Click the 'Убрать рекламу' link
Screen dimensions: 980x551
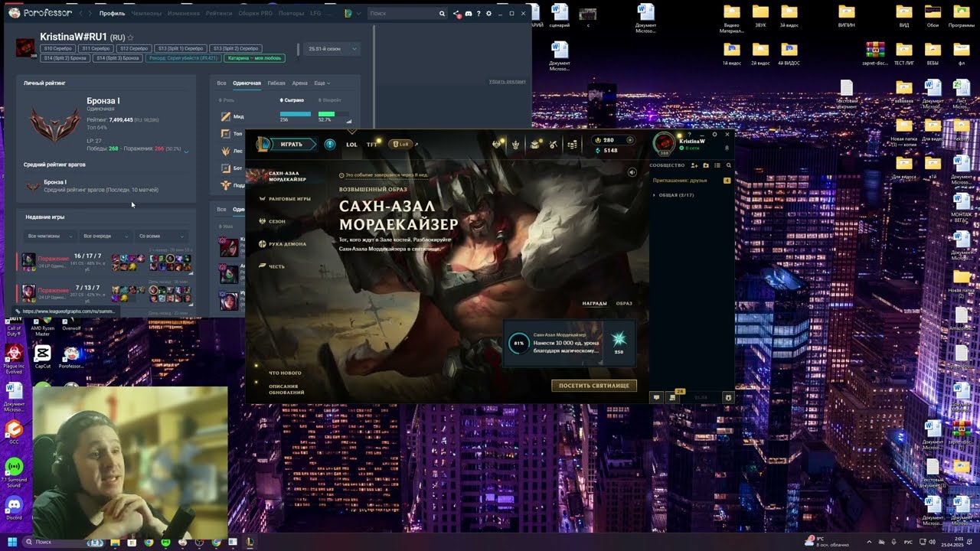pos(508,81)
